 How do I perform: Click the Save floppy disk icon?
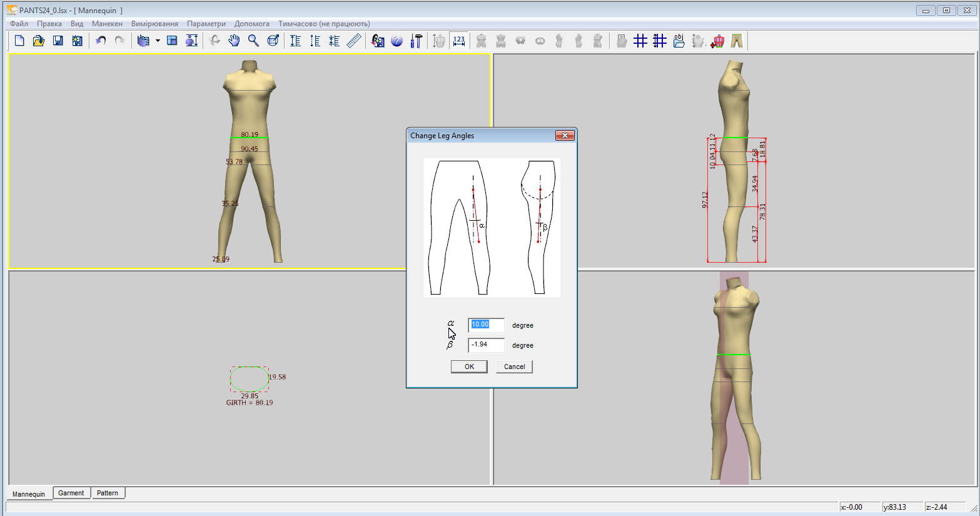click(x=58, y=41)
